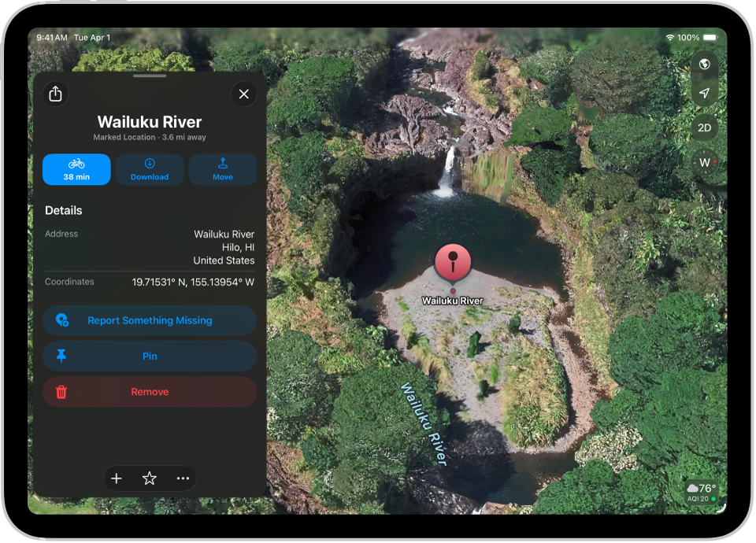Expand the place card using the drag handle

coord(150,77)
